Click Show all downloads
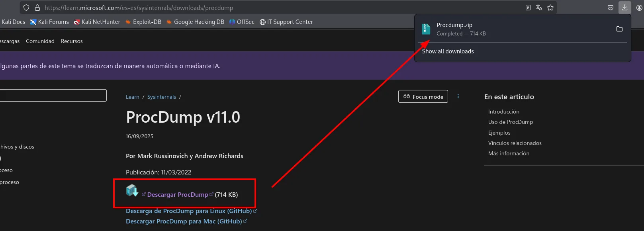The image size is (644, 231). pyautogui.click(x=448, y=51)
